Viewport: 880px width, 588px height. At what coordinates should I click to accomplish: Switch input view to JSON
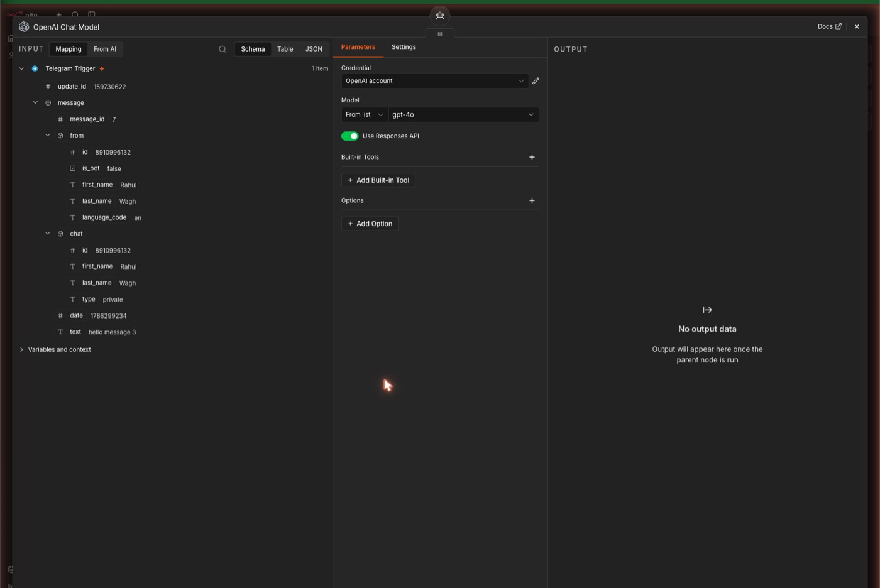[314, 49]
